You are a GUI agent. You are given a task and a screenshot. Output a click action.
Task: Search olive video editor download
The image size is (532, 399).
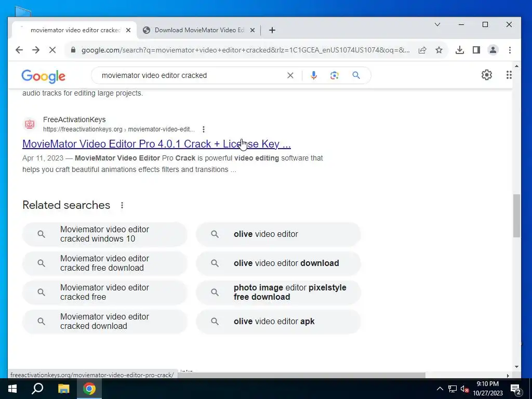(x=278, y=263)
